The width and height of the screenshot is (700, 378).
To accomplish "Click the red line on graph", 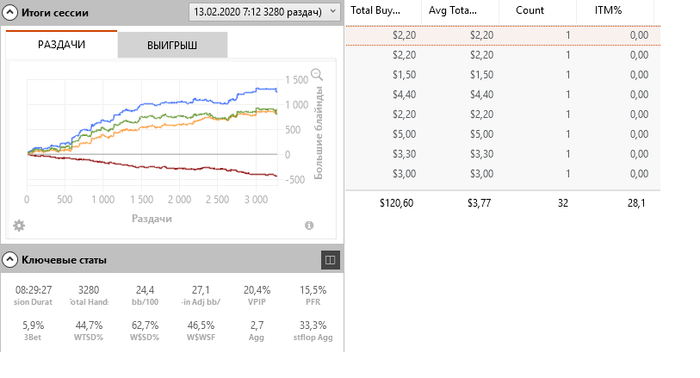I will 179,168.
